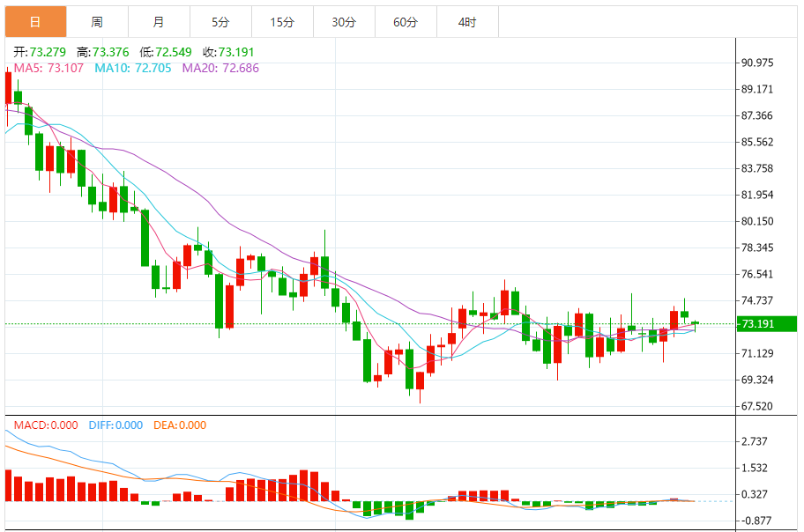Click the MA10: 72.705 legend
804x532 pixels.
click(x=133, y=68)
